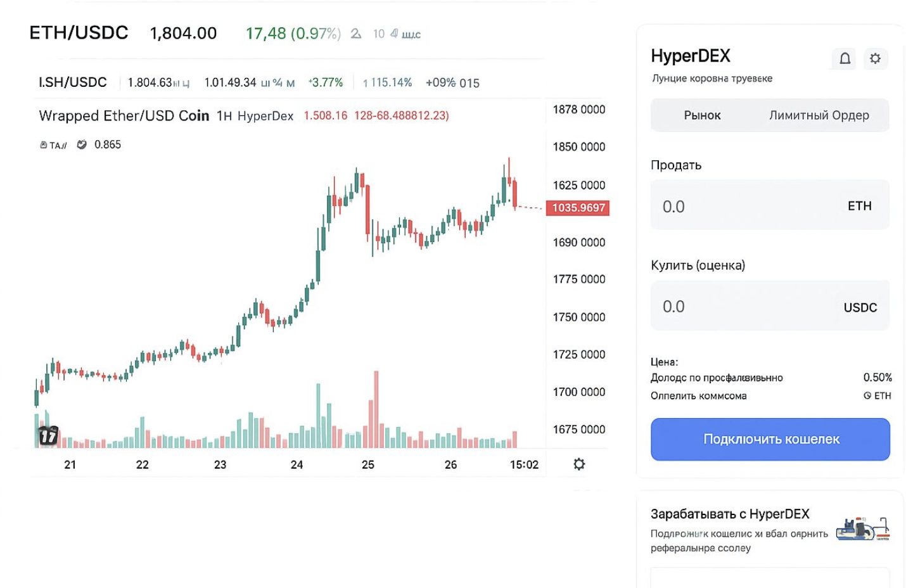Click the round icon beside 0.865 value
Image resolution: width=906 pixels, height=588 pixels.
click(x=82, y=144)
